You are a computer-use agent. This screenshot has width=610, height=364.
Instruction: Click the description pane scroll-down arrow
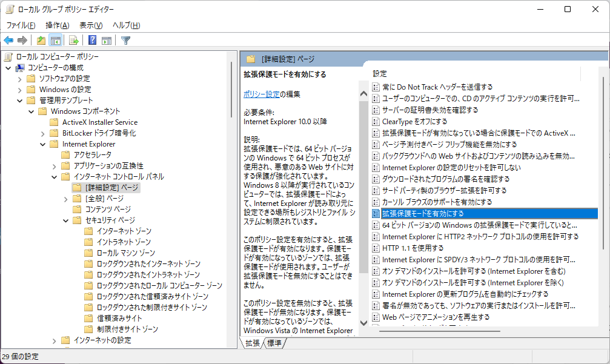(363, 323)
